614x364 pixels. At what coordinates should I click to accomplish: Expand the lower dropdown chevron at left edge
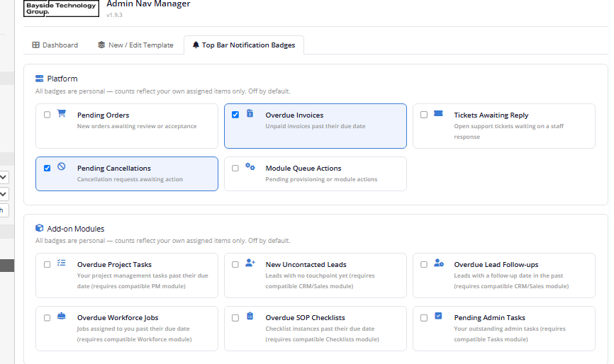(4, 194)
